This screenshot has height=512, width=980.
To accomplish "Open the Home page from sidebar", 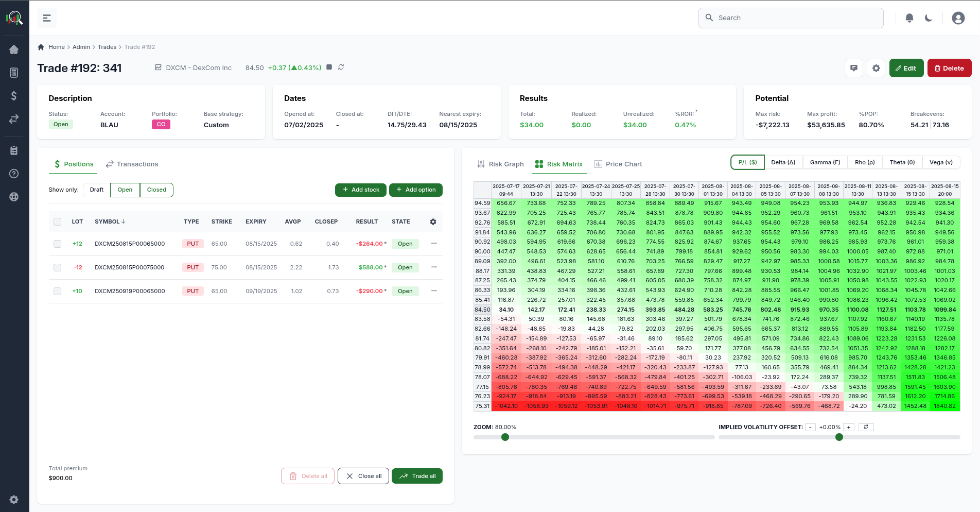I will tap(14, 49).
